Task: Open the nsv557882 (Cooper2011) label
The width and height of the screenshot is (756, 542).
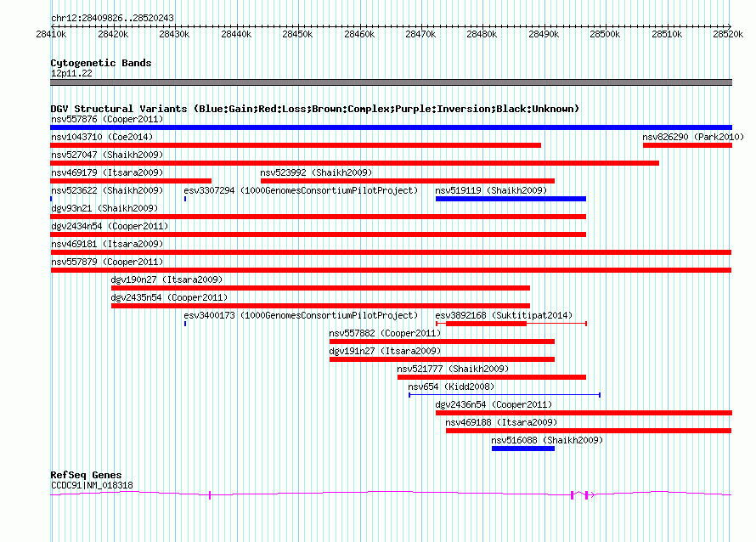Action: point(386,333)
